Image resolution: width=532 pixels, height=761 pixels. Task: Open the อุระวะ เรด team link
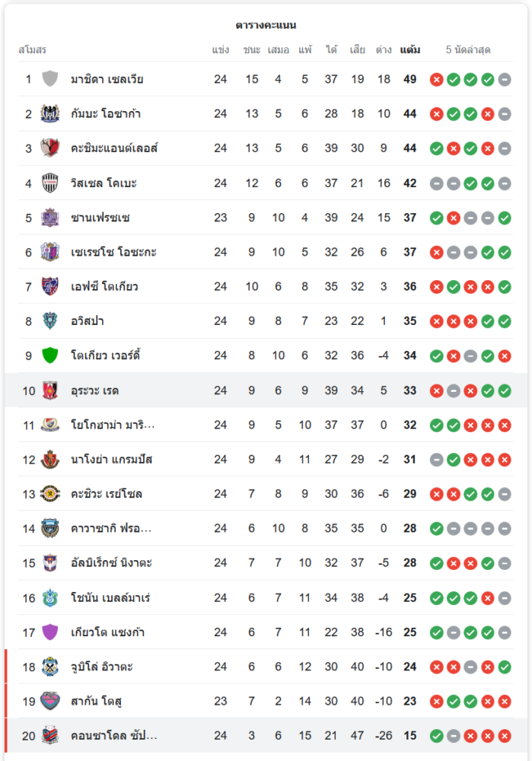point(94,390)
